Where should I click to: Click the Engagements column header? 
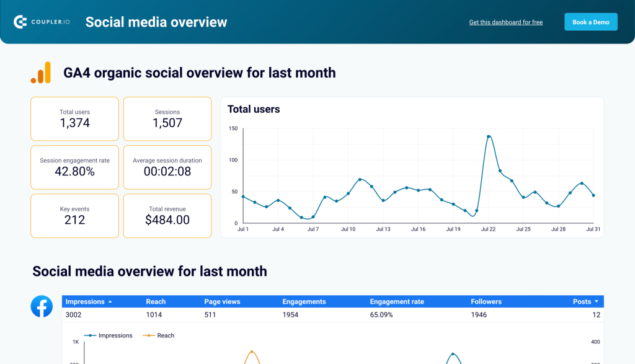(304, 301)
